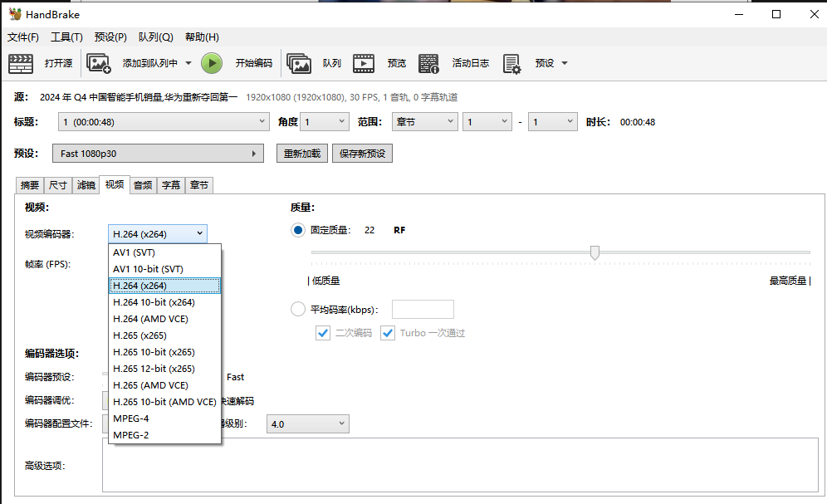Toggle the Turbo 一次通过 checkbox
Screen dimensions: 827x504
(x=388, y=333)
